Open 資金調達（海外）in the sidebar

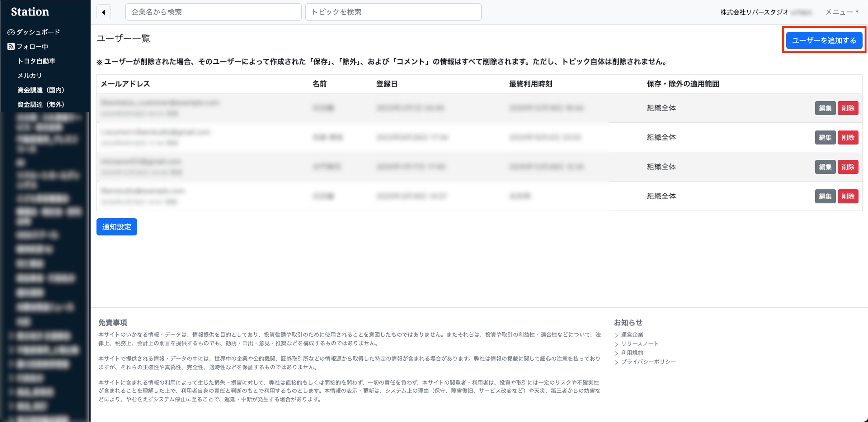click(x=41, y=104)
